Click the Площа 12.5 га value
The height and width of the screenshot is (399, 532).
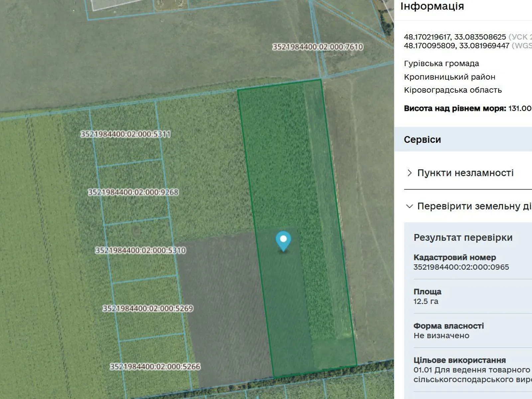click(426, 301)
